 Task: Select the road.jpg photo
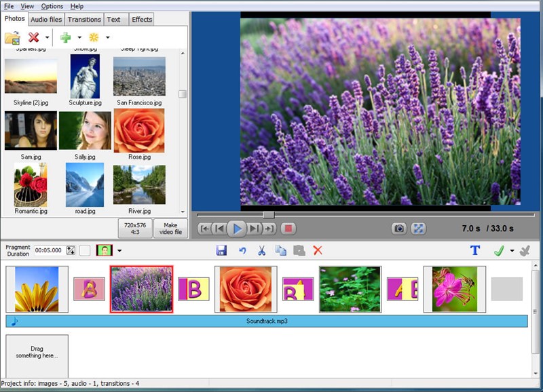pyautogui.click(x=85, y=184)
